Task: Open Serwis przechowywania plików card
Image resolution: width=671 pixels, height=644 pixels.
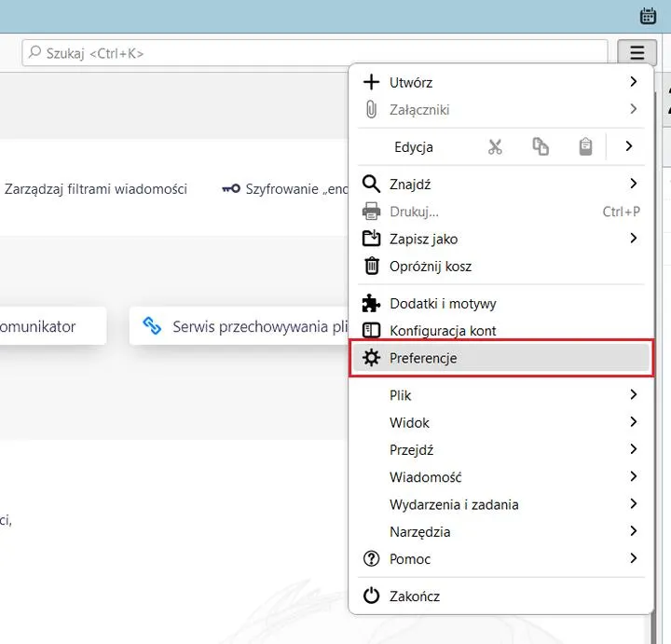Action: (240, 326)
